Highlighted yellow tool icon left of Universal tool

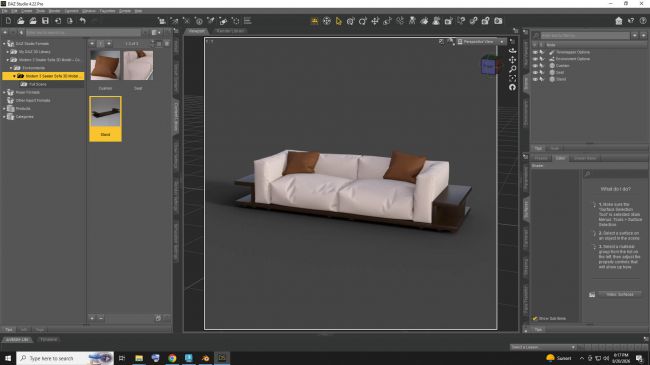tap(315, 21)
